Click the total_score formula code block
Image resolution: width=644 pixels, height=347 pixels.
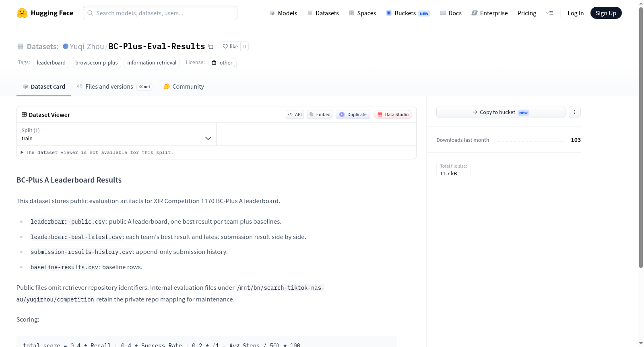click(x=207, y=342)
